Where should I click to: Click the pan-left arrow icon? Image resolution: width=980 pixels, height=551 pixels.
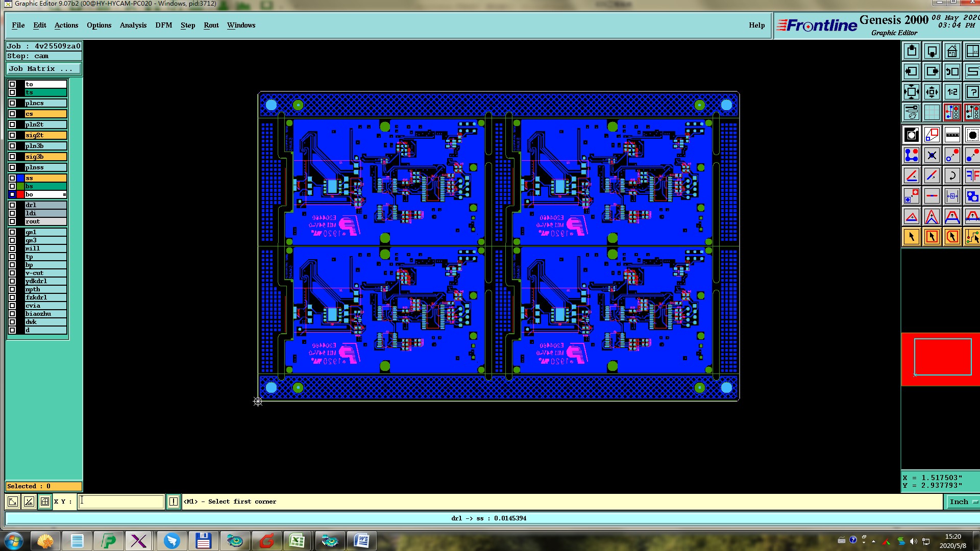click(x=912, y=71)
